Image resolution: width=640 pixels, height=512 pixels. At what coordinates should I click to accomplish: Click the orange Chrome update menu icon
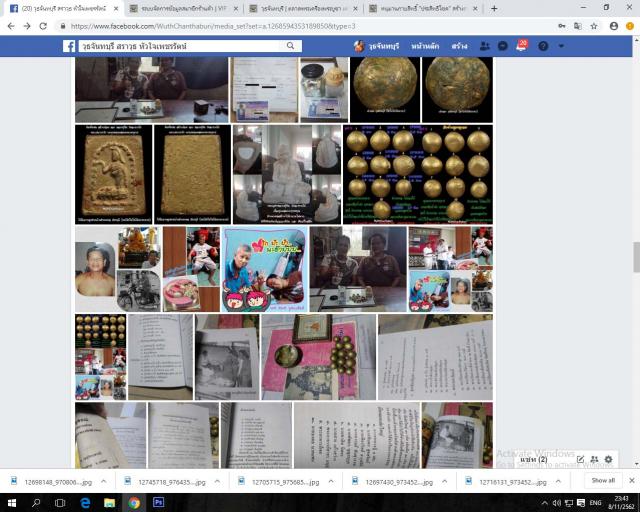tap(630, 26)
